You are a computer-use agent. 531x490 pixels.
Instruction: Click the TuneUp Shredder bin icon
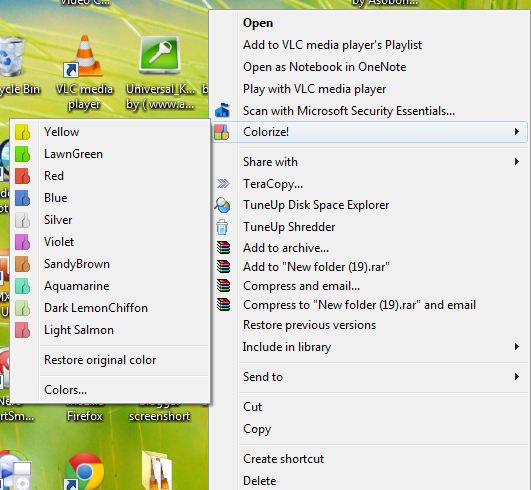point(222,227)
